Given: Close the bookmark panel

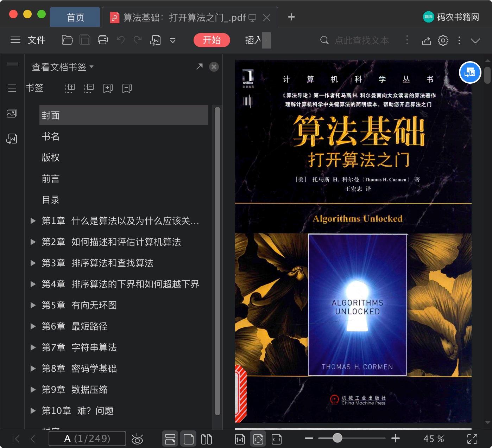Looking at the screenshot, I should (214, 67).
